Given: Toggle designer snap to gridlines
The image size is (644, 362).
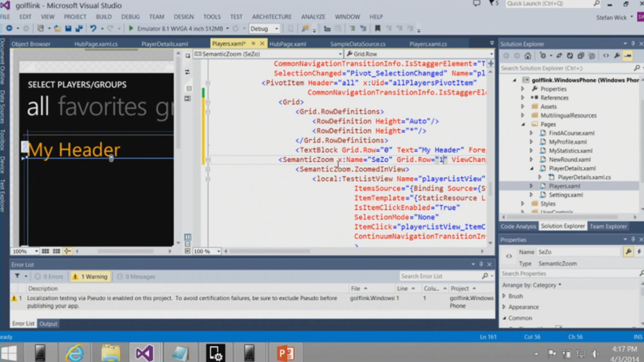Looking at the screenshot, I should pyautogui.click(x=56, y=251).
